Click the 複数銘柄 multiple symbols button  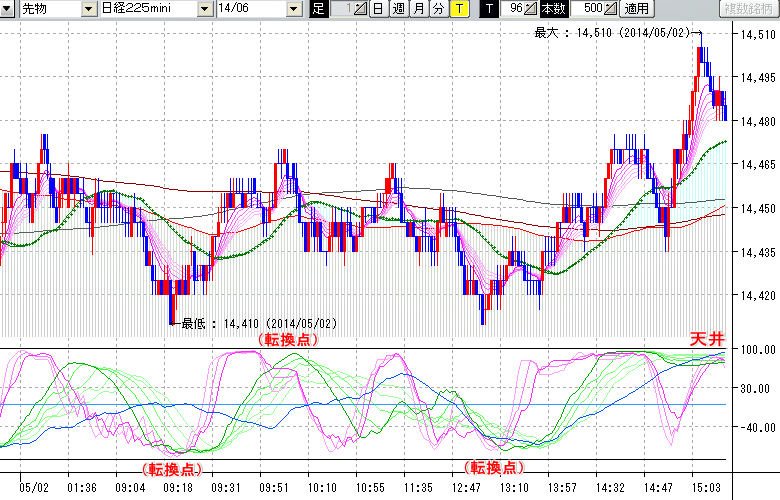[x=748, y=9]
